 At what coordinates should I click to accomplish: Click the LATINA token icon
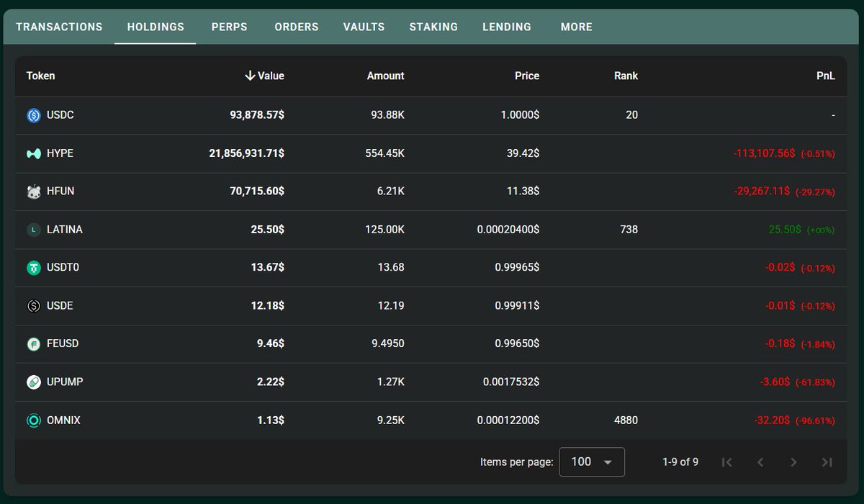tap(34, 230)
